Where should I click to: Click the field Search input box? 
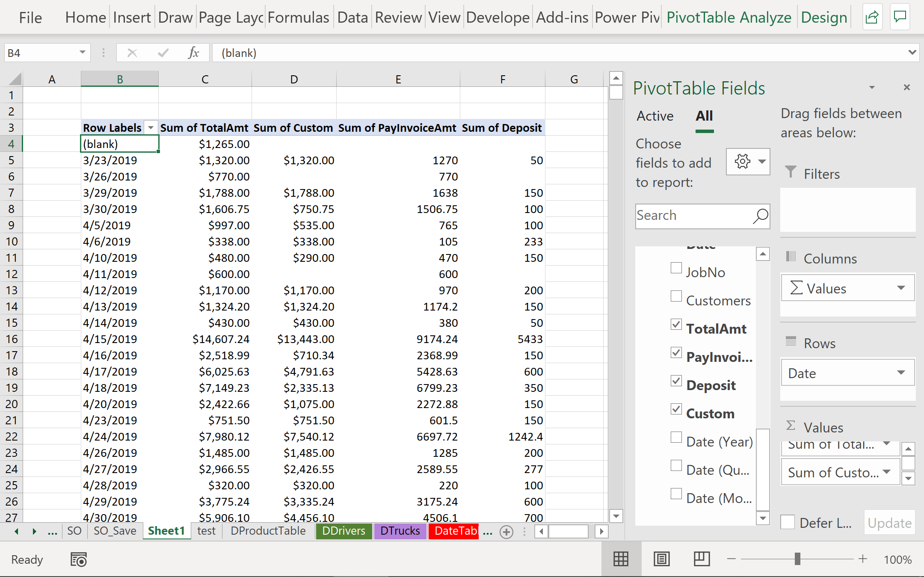pyautogui.click(x=693, y=216)
